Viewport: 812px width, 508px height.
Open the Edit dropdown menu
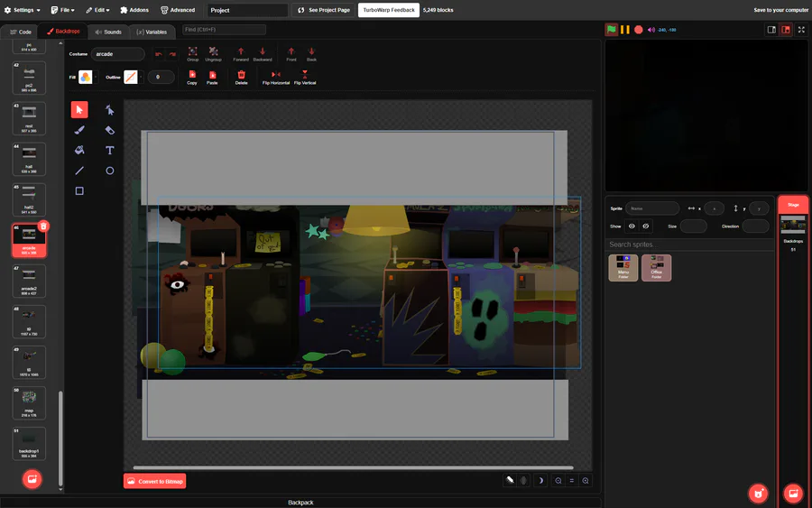click(x=97, y=10)
